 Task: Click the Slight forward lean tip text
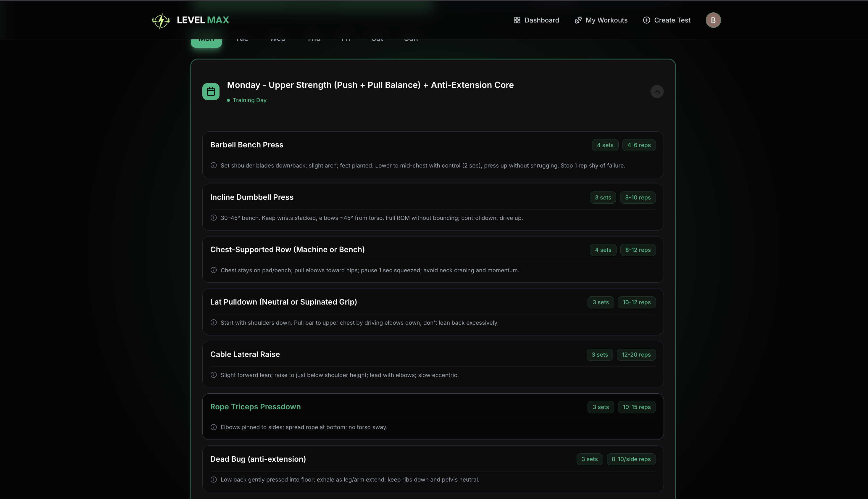click(339, 375)
